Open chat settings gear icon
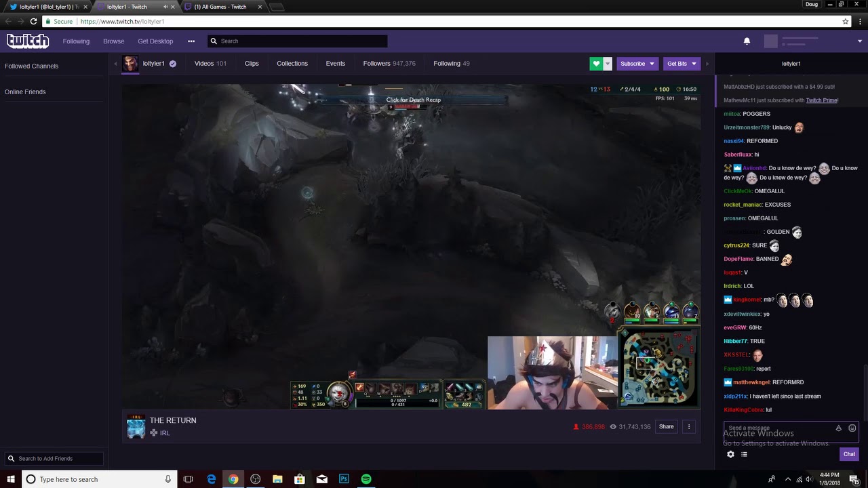Image resolution: width=868 pixels, height=488 pixels. 730,454
